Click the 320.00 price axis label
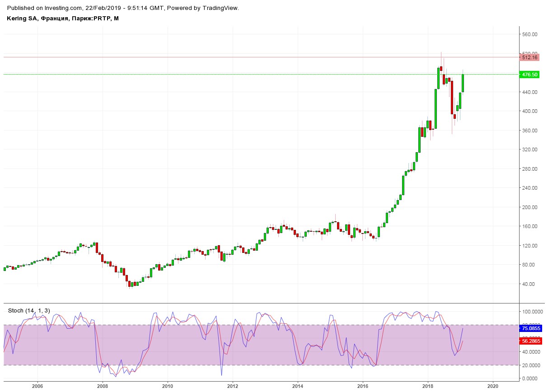548x392 pixels. point(529,149)
